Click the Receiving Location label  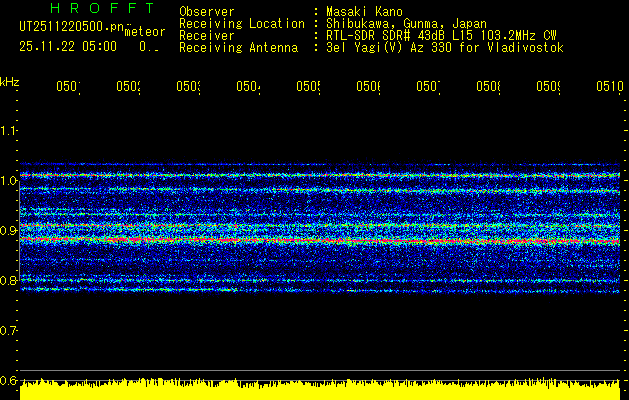pos(242,23)
